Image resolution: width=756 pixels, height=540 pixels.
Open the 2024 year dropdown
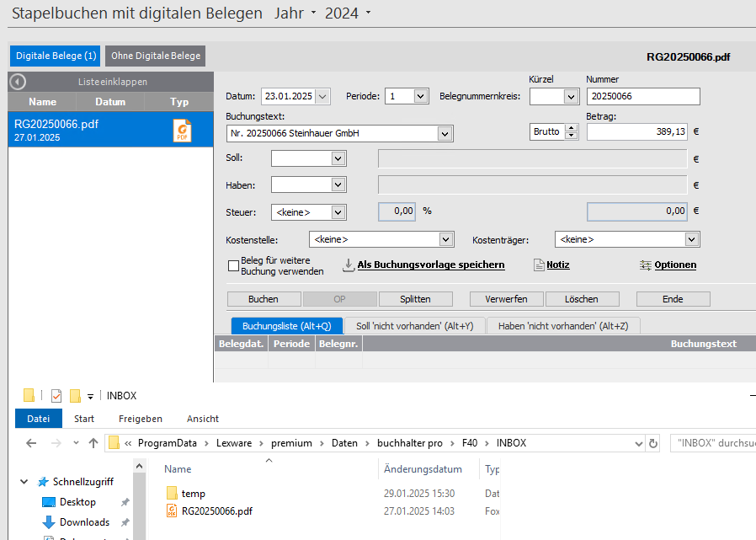coord(369,13)
